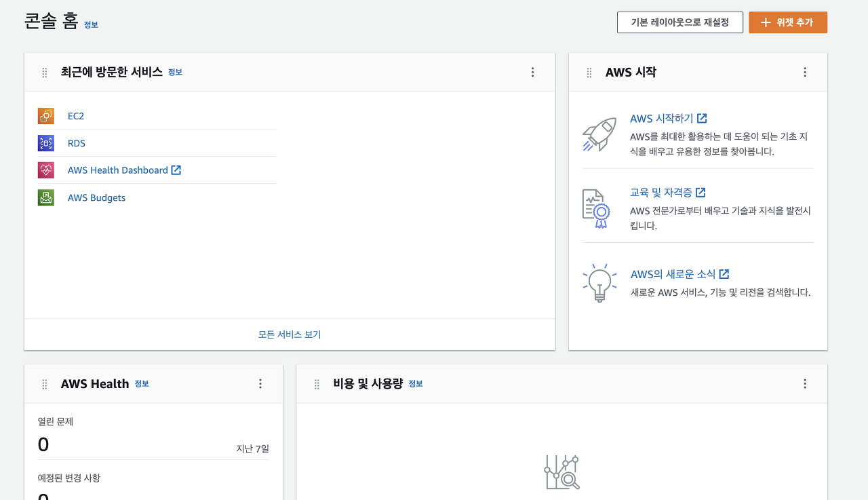Grab the drag handle of 최근에 방문한 서비스 widget
This screenshot has height=500, width=868.
click(x=45, y=73)
